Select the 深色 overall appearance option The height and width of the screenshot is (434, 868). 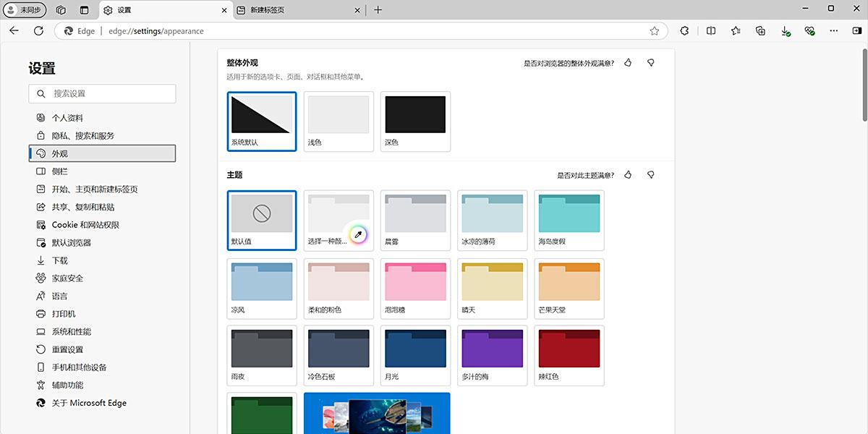point(415,121)
